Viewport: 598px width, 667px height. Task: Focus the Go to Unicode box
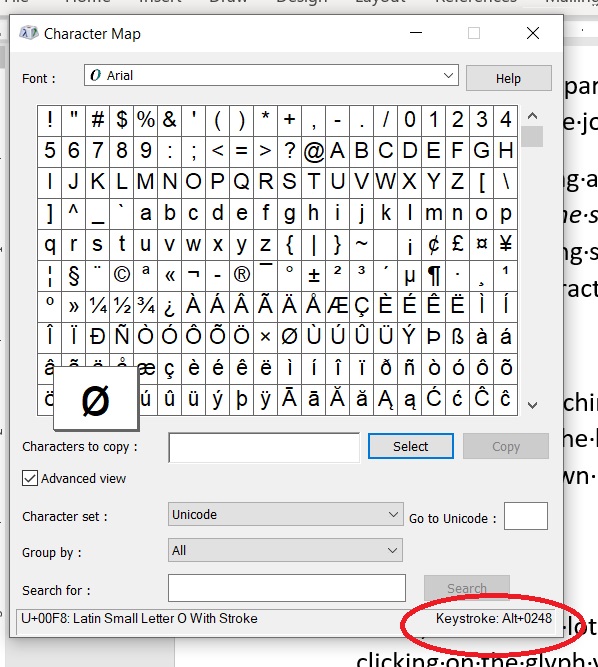tap(526, 516)
